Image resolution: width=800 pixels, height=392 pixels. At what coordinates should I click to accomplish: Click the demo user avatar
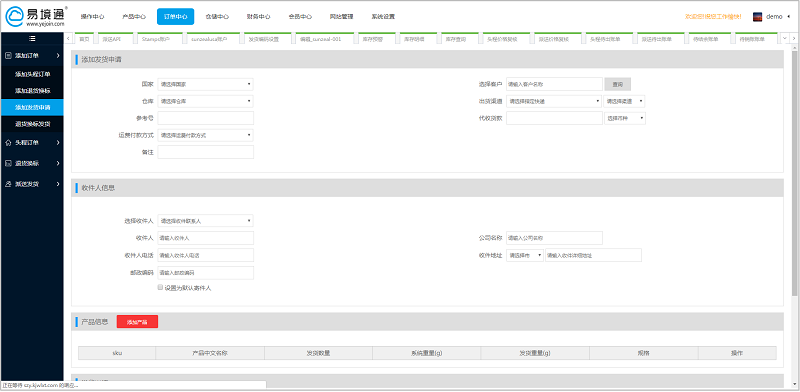pos(758,17)
